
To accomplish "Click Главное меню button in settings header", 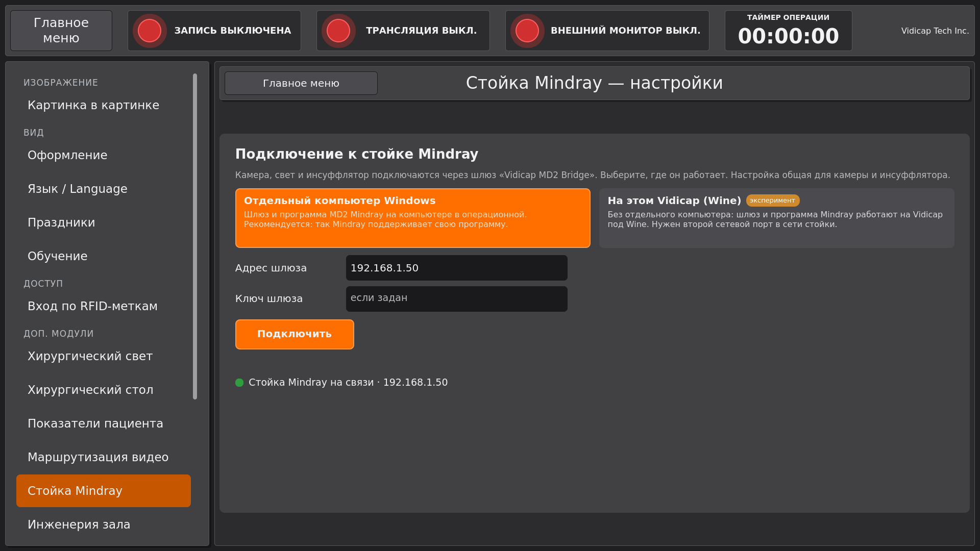I will click(301, 83).
